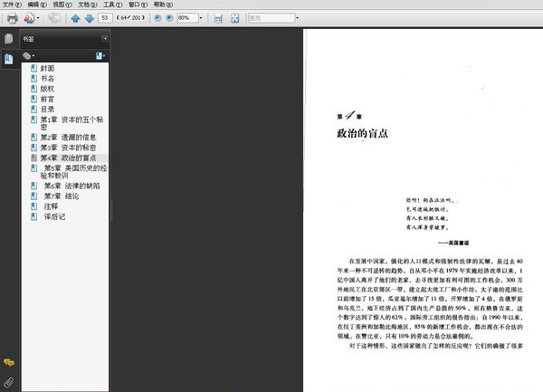Screen dimensions: 543x392
Task: Click the fit full page icon
Action: (233, 18)
